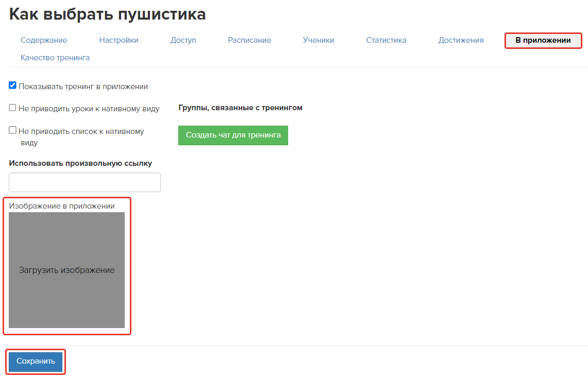Viewport: 588px width, 377px height.
Task: Uncheck Показывать тренинг в приложении checkbox
Action: [13, 85]
